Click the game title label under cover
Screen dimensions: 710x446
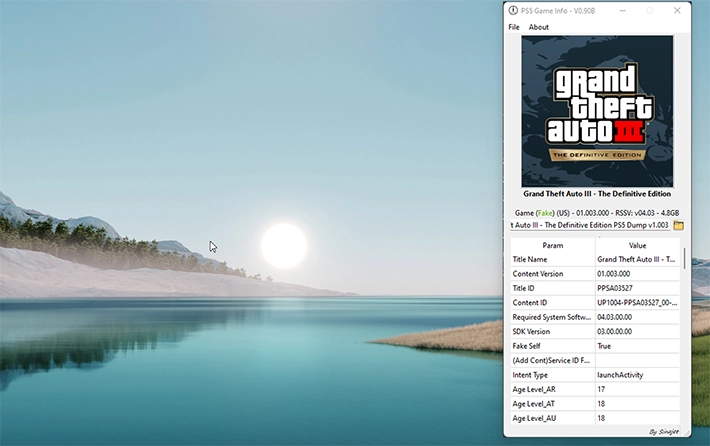coord(597,194)
